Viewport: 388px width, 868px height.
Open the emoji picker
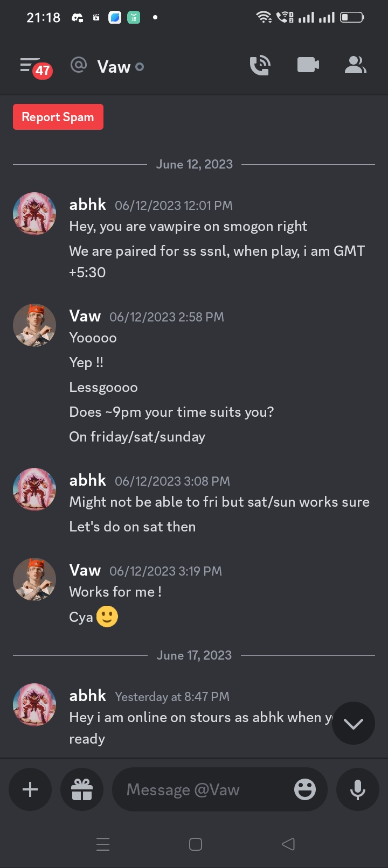click(305, 789)
